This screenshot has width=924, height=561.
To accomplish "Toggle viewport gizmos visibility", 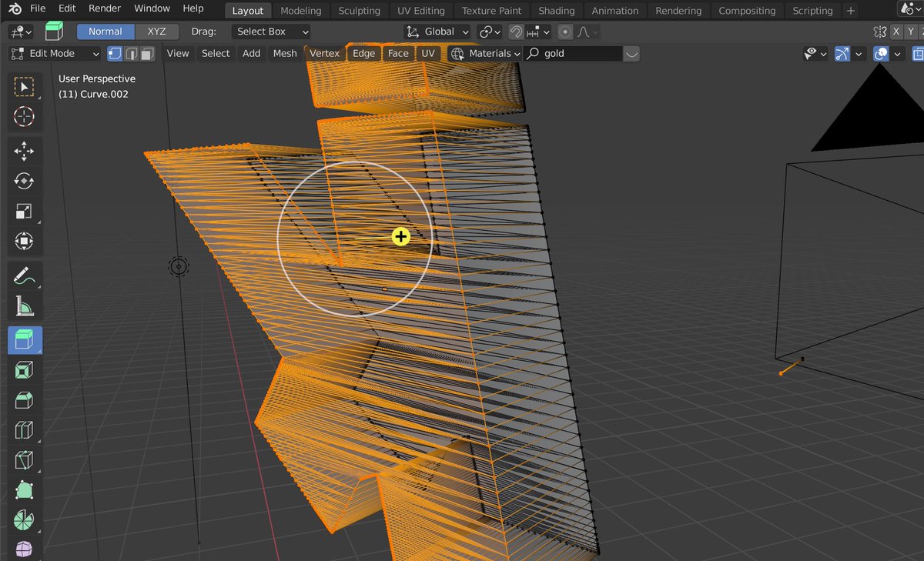I will tap(842, 54).
